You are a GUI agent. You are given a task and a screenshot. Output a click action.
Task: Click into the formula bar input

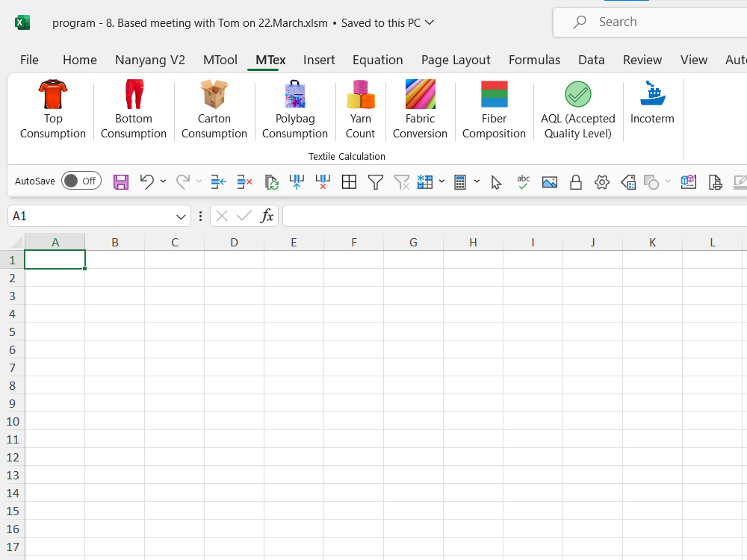point(515,217)
